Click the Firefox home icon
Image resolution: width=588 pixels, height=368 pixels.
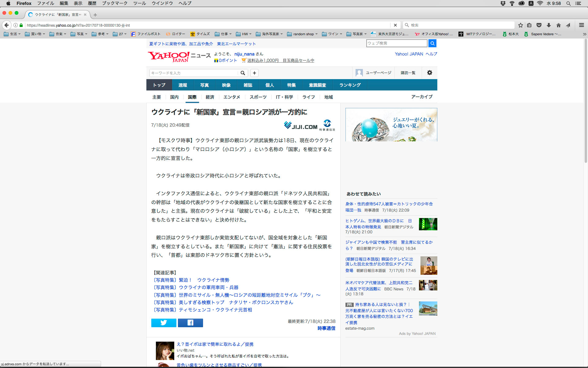(x=559, y=25)
